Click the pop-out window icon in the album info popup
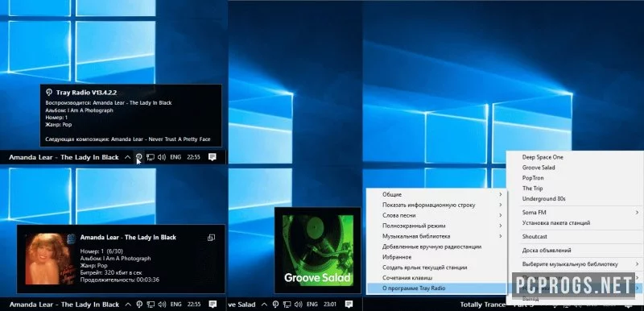 [211, 238]
